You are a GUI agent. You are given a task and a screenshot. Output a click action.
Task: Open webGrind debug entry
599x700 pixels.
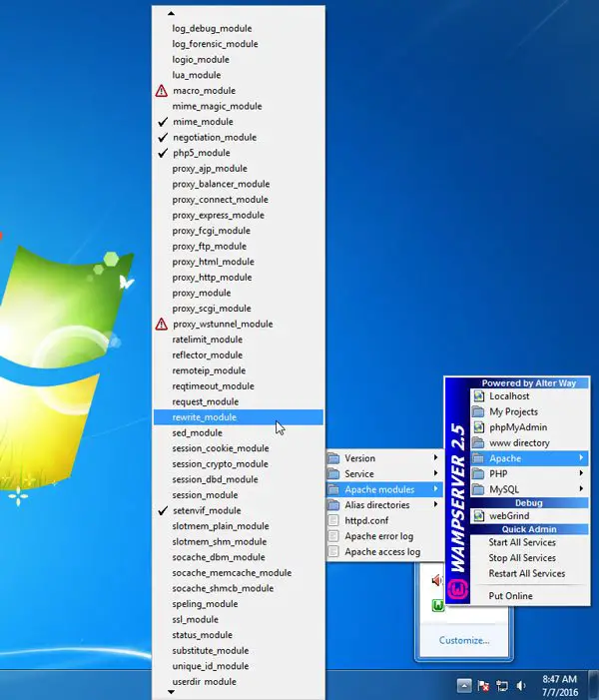tap(529, 516)
